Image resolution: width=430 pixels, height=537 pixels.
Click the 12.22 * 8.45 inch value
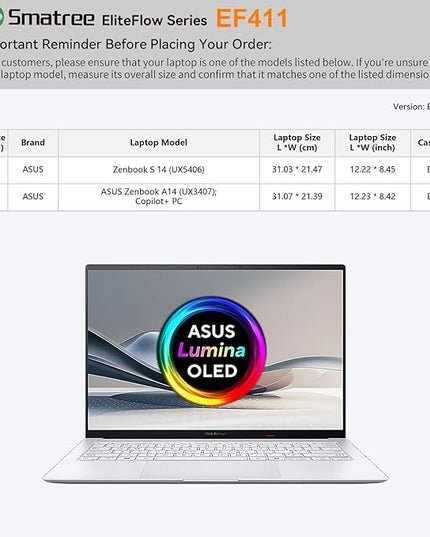pyautogui.click(x=372, y=170)
